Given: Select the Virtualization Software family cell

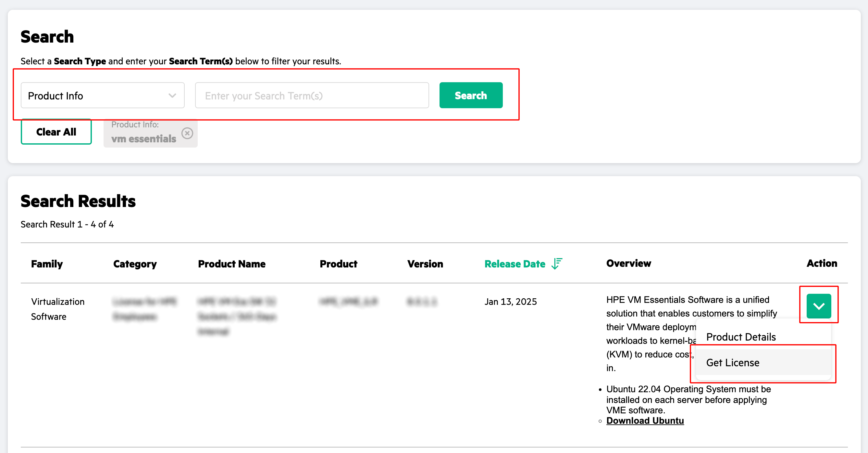Looking at the screenshot, I should 58,309.
